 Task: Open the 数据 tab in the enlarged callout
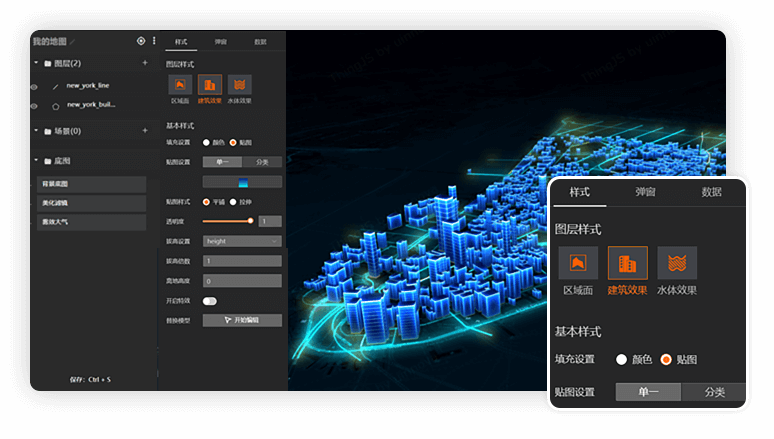pyautogui.click(x=711, y=192)
